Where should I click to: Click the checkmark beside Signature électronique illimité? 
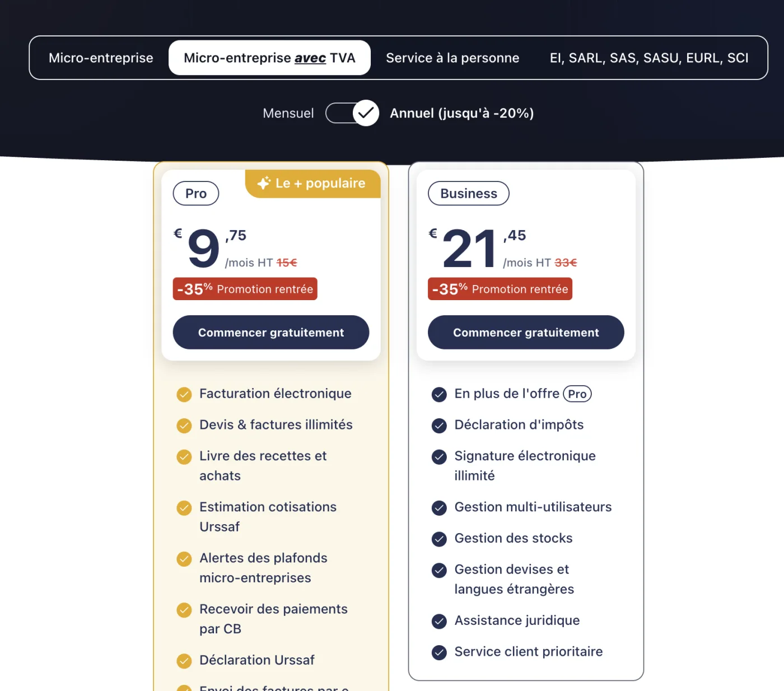[440, 457]
